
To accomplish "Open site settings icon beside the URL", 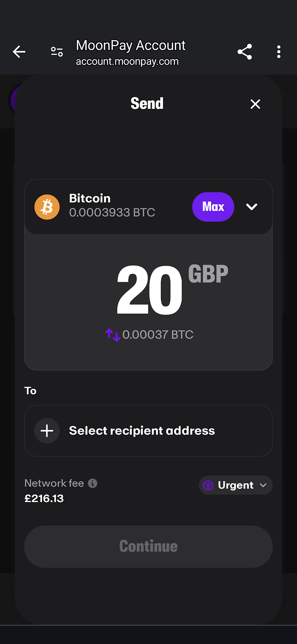I will pos(57,52).
